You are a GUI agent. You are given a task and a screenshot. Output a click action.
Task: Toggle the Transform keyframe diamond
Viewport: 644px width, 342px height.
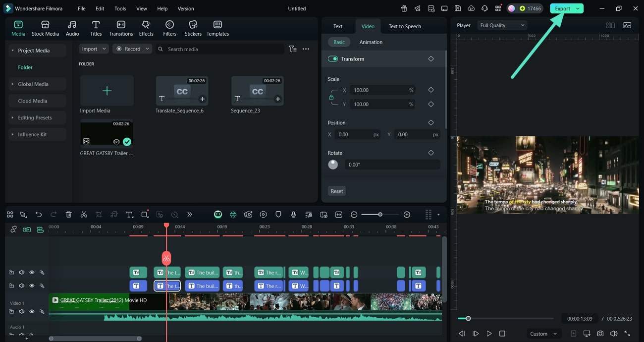click(431, 59)
